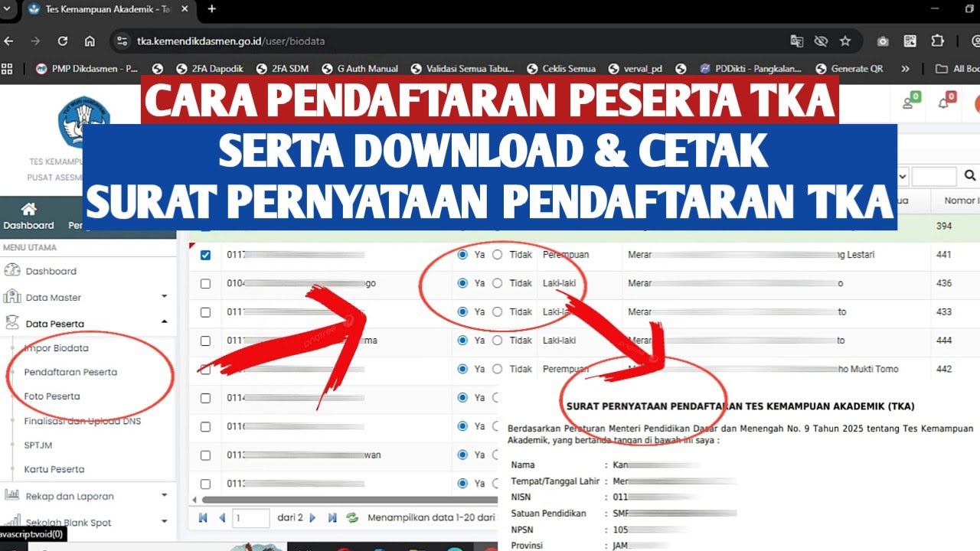Select Ya radio in row numbered 441
Viewport: 980px width, 551px height.
point(462,255)
